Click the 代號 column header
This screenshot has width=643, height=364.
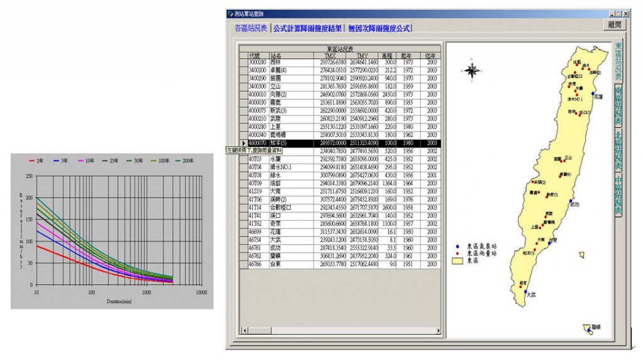point(258,56)
